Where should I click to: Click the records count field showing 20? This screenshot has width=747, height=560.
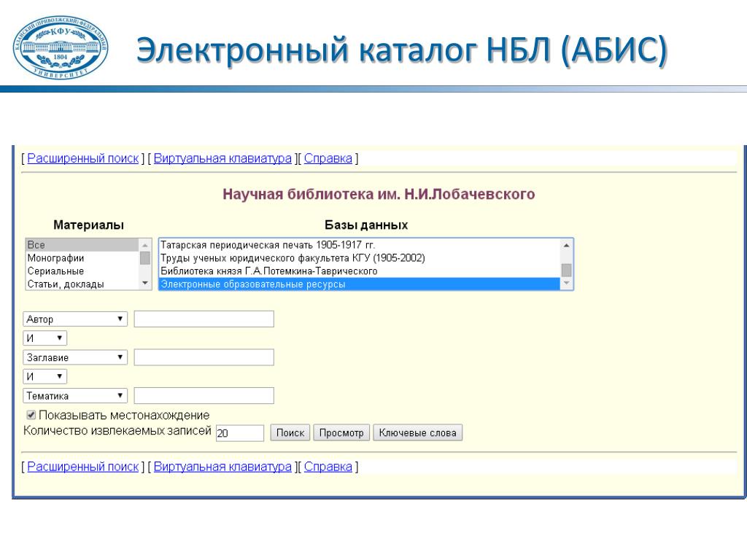pos(239,433)
